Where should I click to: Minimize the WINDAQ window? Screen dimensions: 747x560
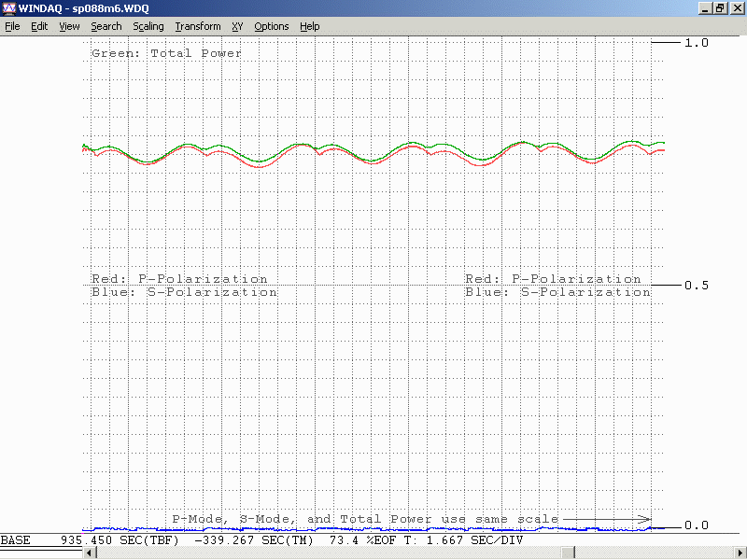[x=704, y=8]
